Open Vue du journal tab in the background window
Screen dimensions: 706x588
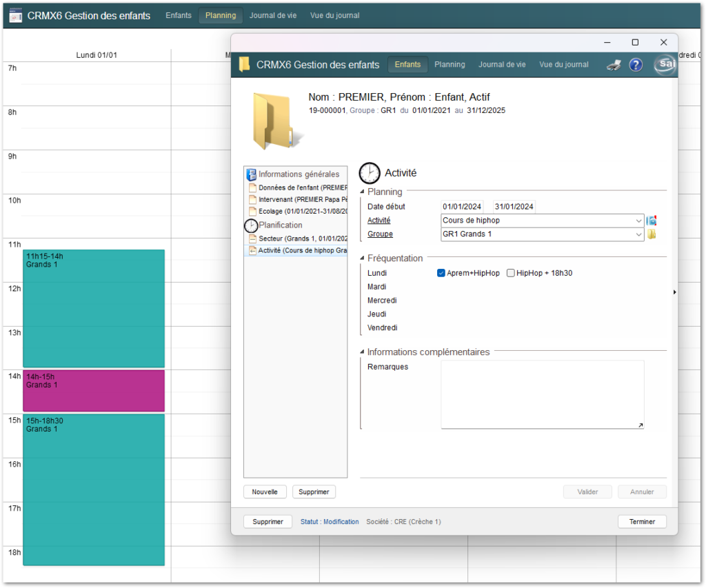tap(334, 15)
